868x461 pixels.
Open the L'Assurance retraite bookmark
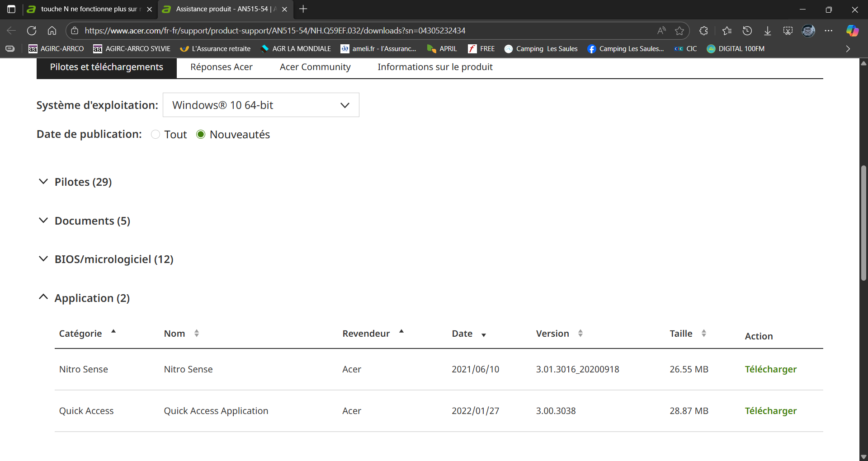click(215, 49)
